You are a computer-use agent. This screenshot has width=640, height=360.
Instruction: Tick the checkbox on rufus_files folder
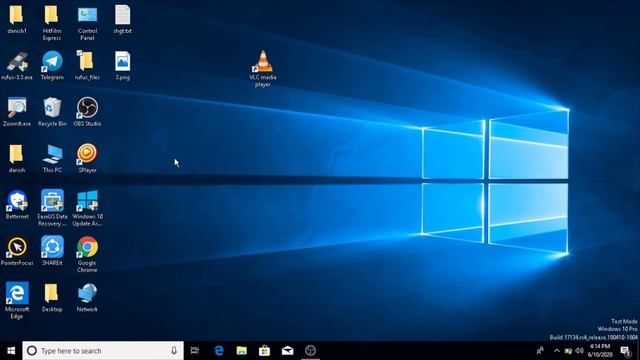(x=79, y=53)
